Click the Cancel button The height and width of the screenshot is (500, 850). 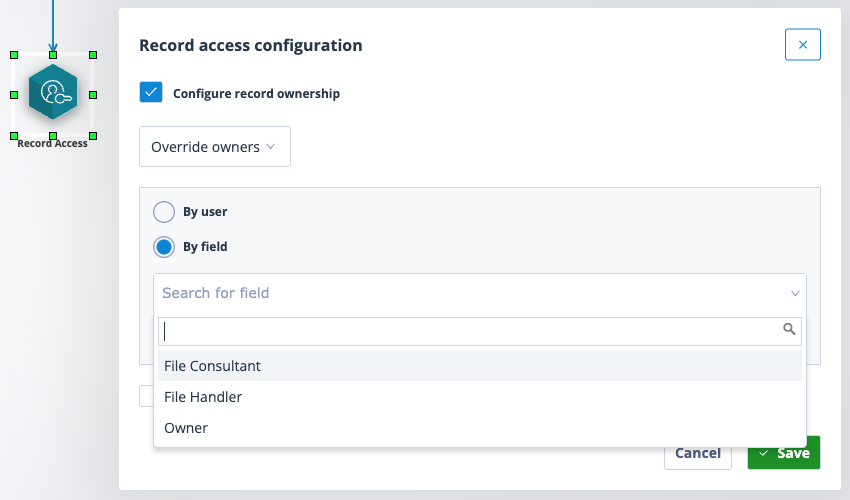[x=698, y=454]
